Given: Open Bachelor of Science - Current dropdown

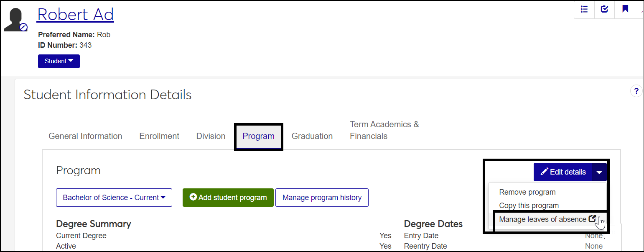Looking at the screenshot, I should (x=114, y=198).
